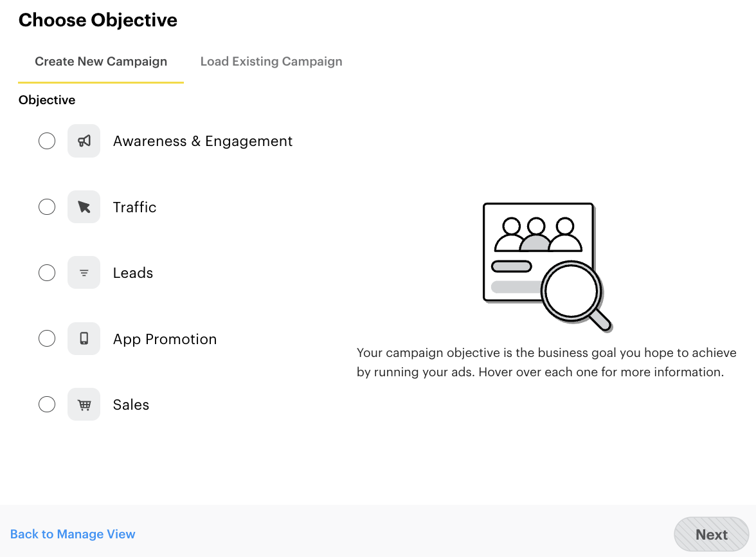
Task: Click the shopping cart icon for Sales
Action: click(x=84, y=404)
